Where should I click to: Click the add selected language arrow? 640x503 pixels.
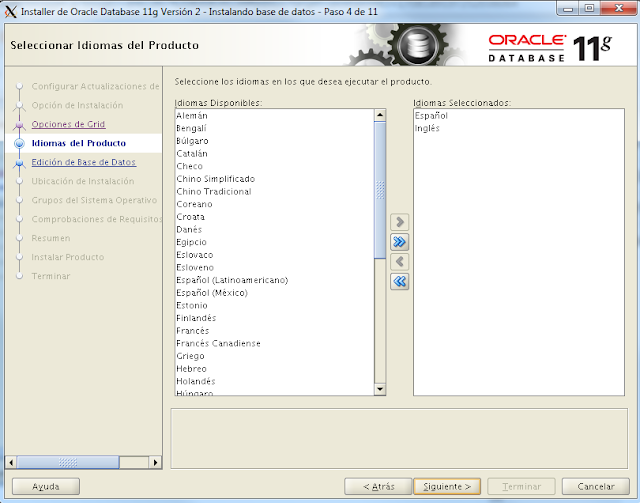399,222
